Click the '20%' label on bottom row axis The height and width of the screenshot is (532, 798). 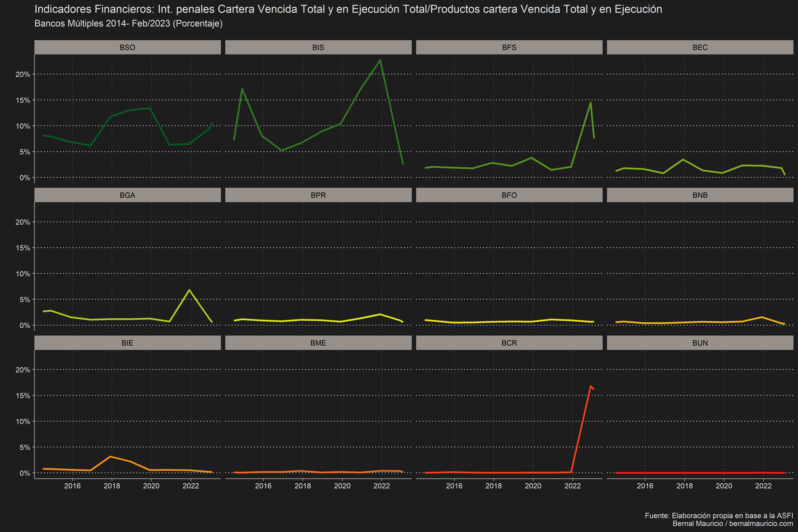click(23, 370)
